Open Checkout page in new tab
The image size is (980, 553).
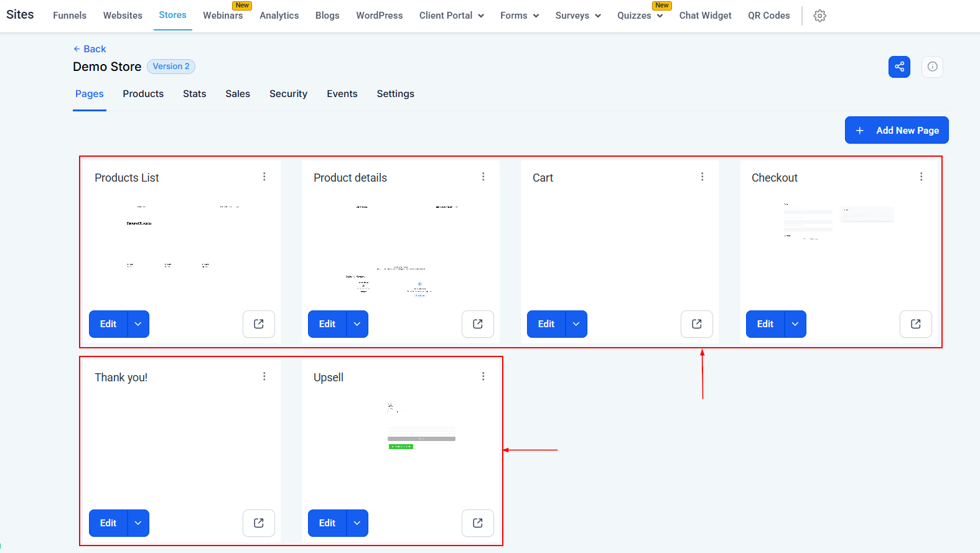[x=916, y=324]
